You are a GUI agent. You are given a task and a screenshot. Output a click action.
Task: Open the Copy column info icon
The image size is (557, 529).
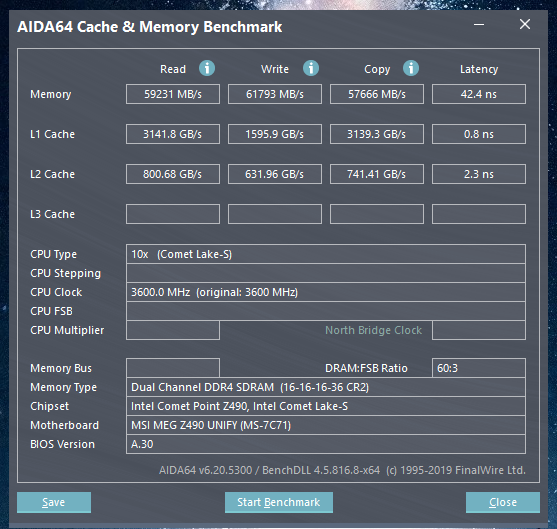[411, 68]
